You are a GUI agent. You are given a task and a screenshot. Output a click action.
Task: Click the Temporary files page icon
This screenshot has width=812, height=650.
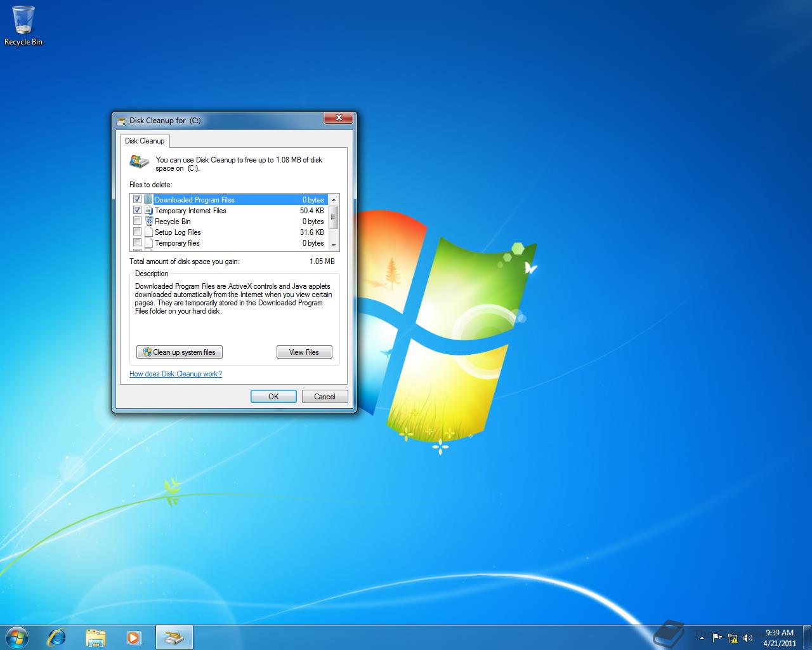click(x=148, y=242)
